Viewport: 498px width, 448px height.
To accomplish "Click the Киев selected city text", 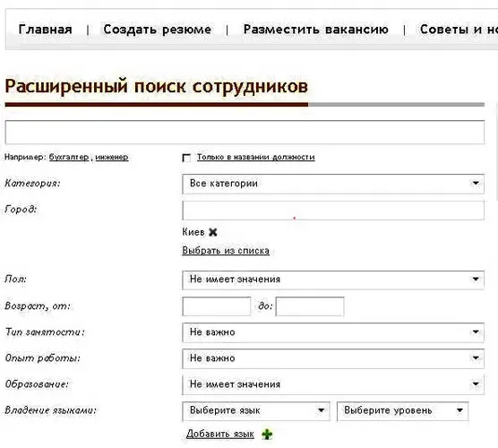I will (x=193, y=232).
